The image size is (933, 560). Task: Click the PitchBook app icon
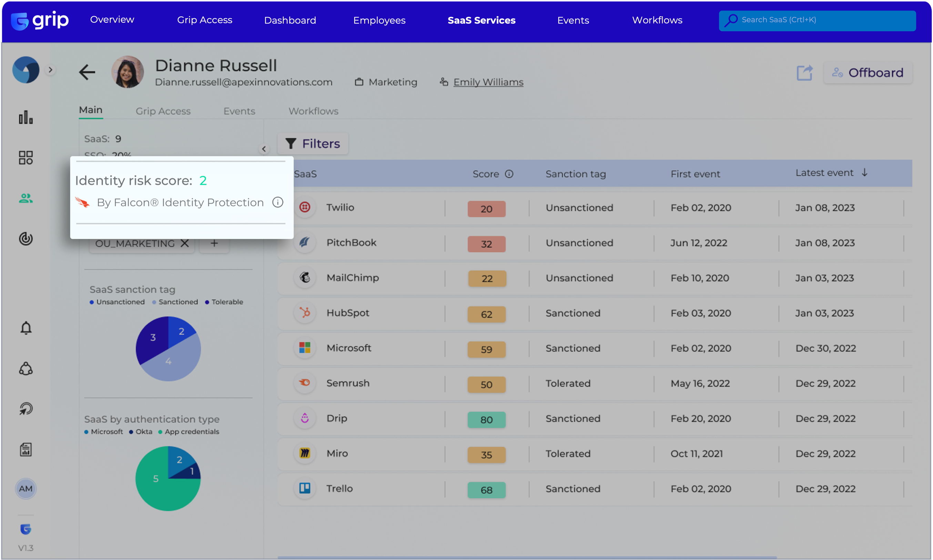pyautogui.click(x=305, y=242)
